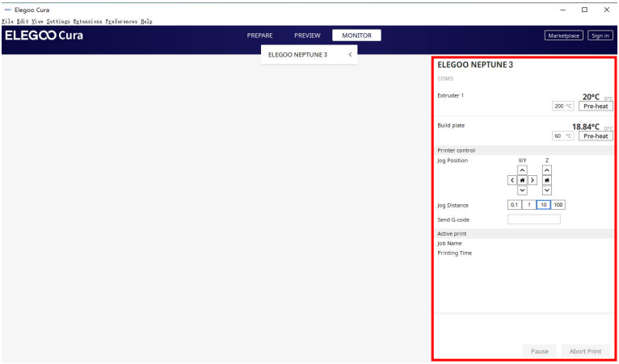619x364 pixels.
Task: Pre-heat Extruder 1
Action: pyautogui.click(x=596, y=106)
